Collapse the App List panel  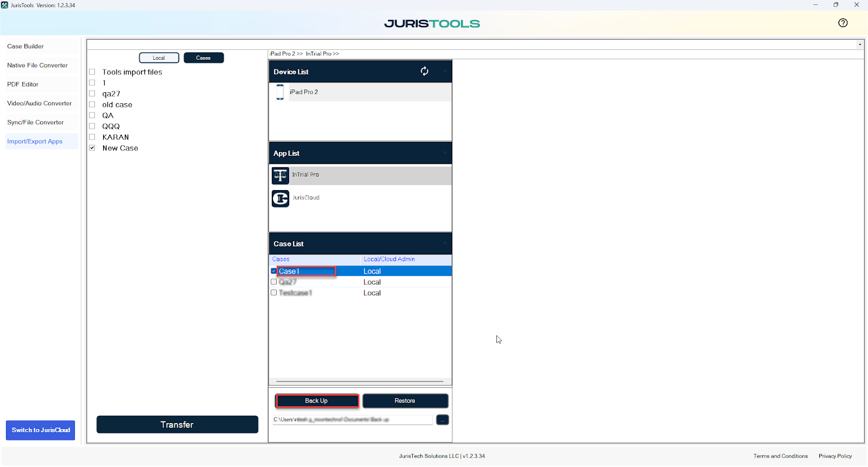(x=445, y=153)
